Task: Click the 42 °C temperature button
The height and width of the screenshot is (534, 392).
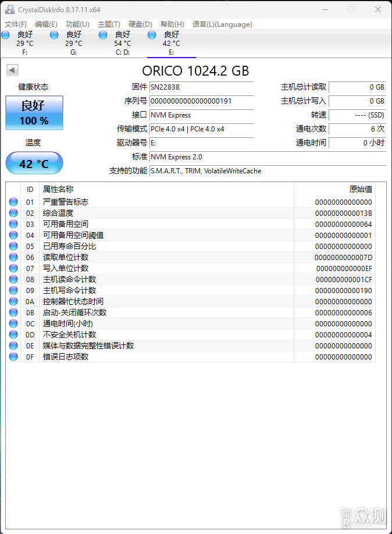Action: [x=34, y=163]
